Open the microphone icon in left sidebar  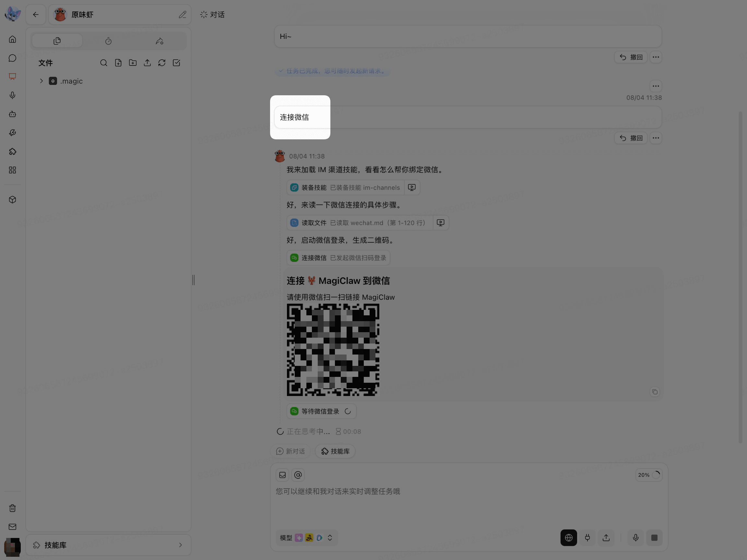coord(13,95)
